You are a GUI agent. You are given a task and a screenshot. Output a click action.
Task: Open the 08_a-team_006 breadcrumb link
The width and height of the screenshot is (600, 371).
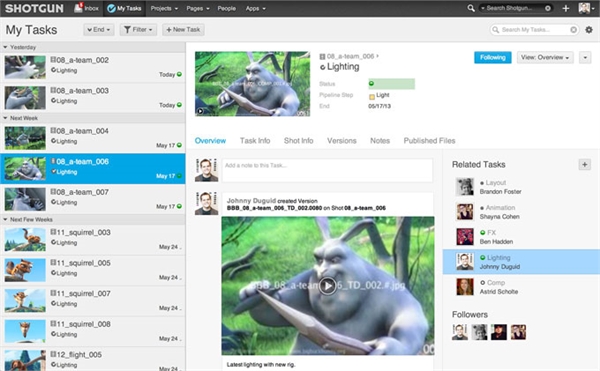350,56
